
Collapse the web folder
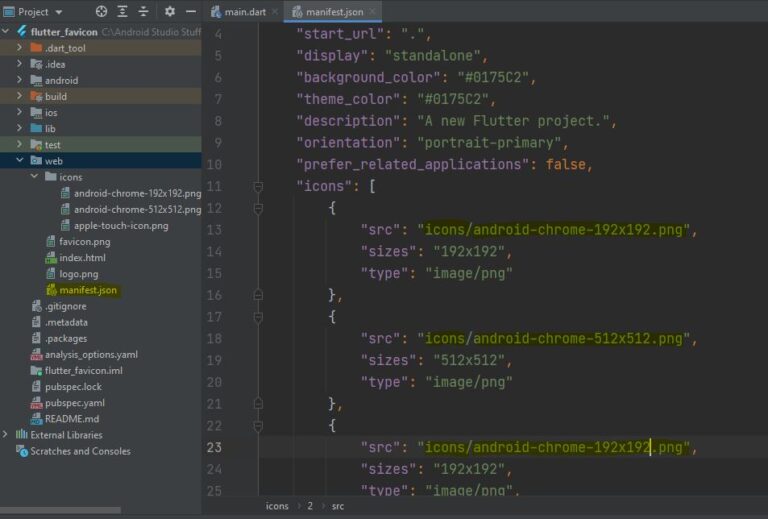(x=20, y=160)
